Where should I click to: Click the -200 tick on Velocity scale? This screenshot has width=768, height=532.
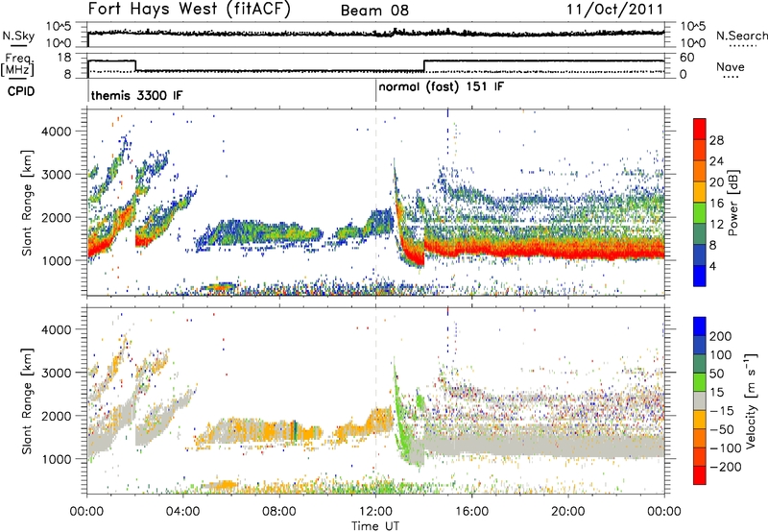725,467
